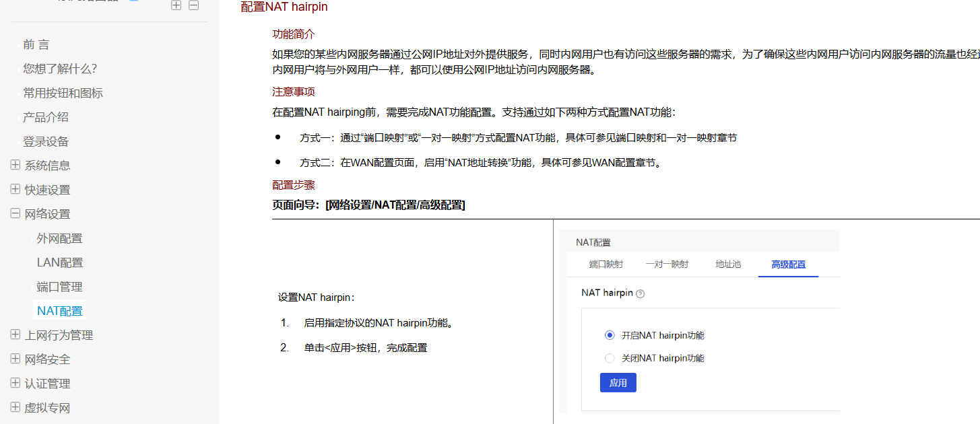Viewport: 980px width, 424px height.
Task: Open the LAN配置 topic
Action: 60,262
